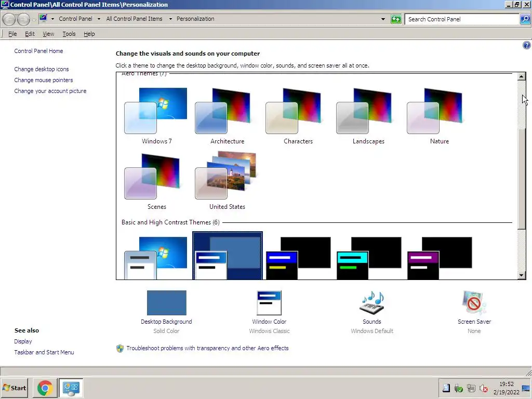Choose the Characters theme
The image size is (532, 399).
tap(298, 116)
